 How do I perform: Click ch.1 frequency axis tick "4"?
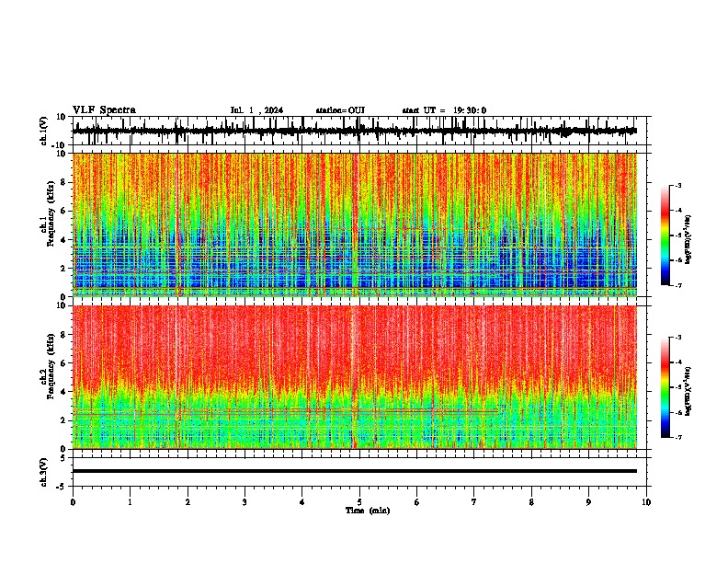coord(63,240)
